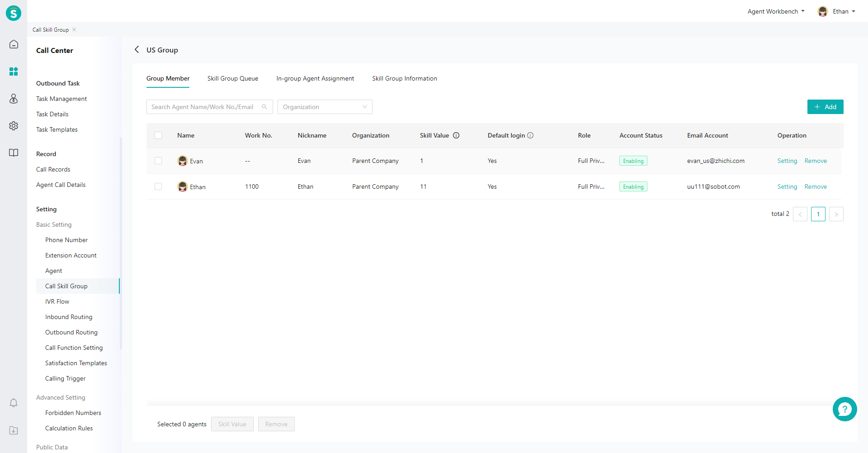868x453 pixels.
Task: Check the checkbox for Ethan's row
Action: (x=158, y=186)
